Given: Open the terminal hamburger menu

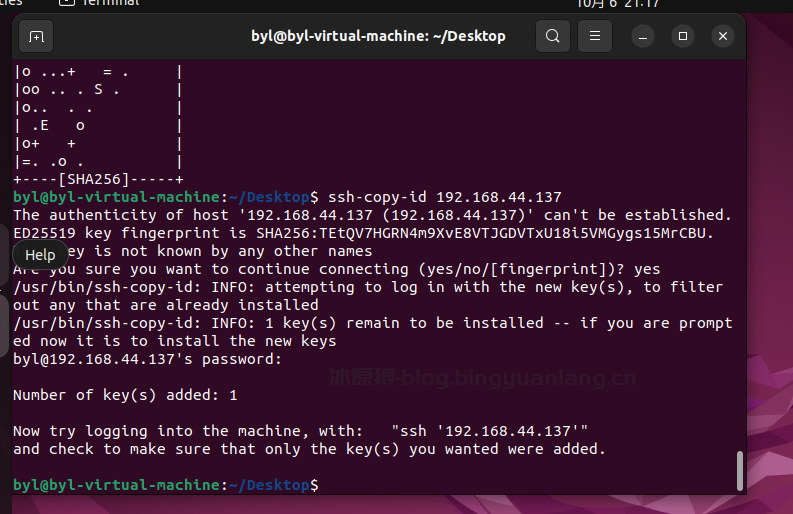Looking at the screenshot, I should 594,37.
